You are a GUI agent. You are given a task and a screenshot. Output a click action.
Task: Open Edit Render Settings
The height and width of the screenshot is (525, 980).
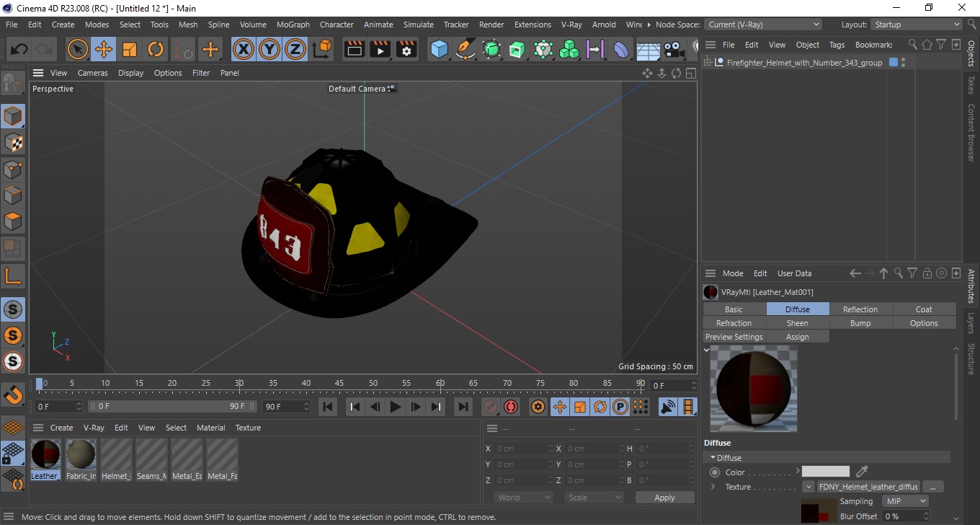[406, 49]
